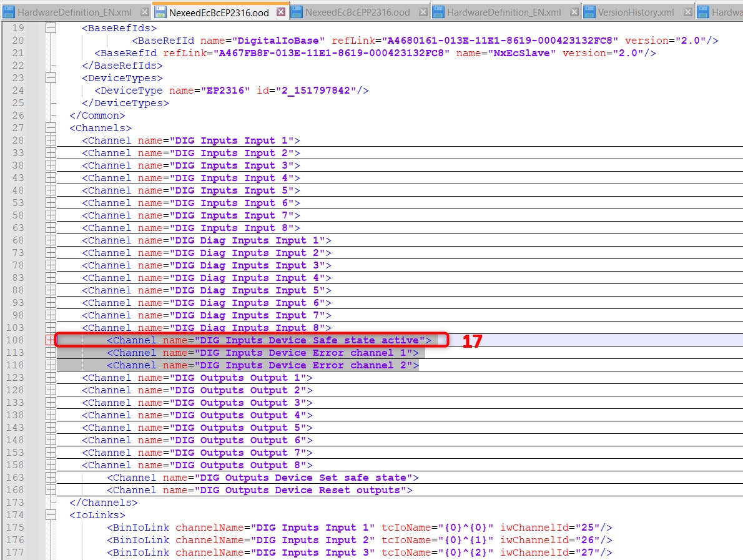
Task: Expand the DIG Inputs Input 1 channel
Action: click(51, 140)
